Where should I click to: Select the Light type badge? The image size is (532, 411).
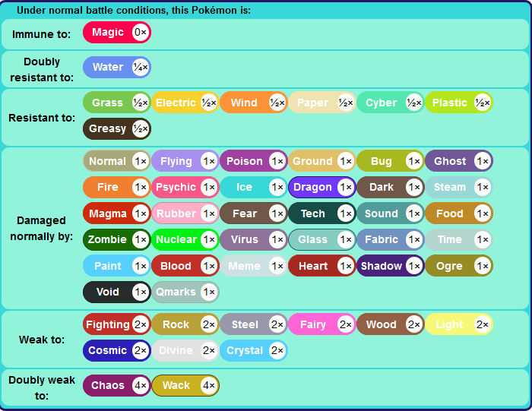coord(459,324)
